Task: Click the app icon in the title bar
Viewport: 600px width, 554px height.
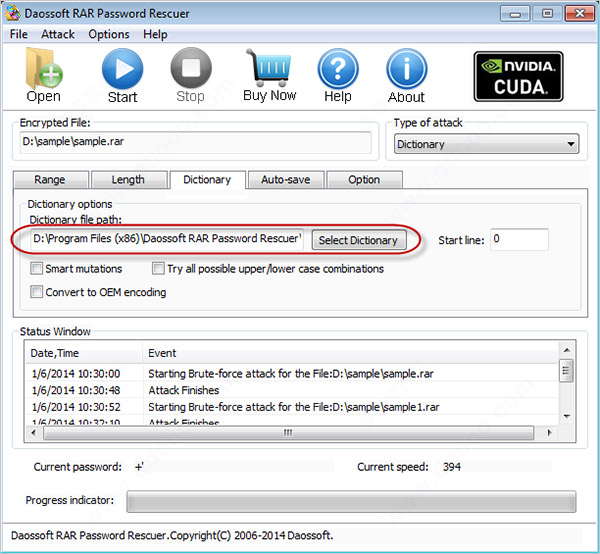Action: (x=13, y=13)
